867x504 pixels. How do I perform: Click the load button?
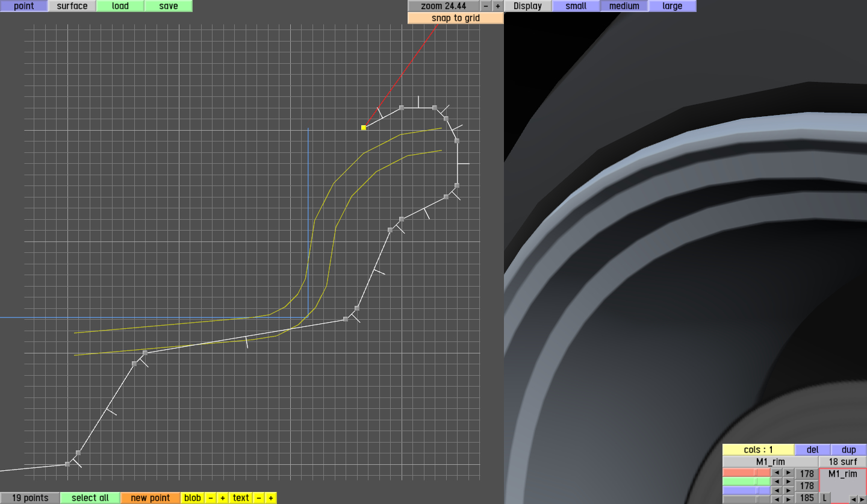[120, 6]
